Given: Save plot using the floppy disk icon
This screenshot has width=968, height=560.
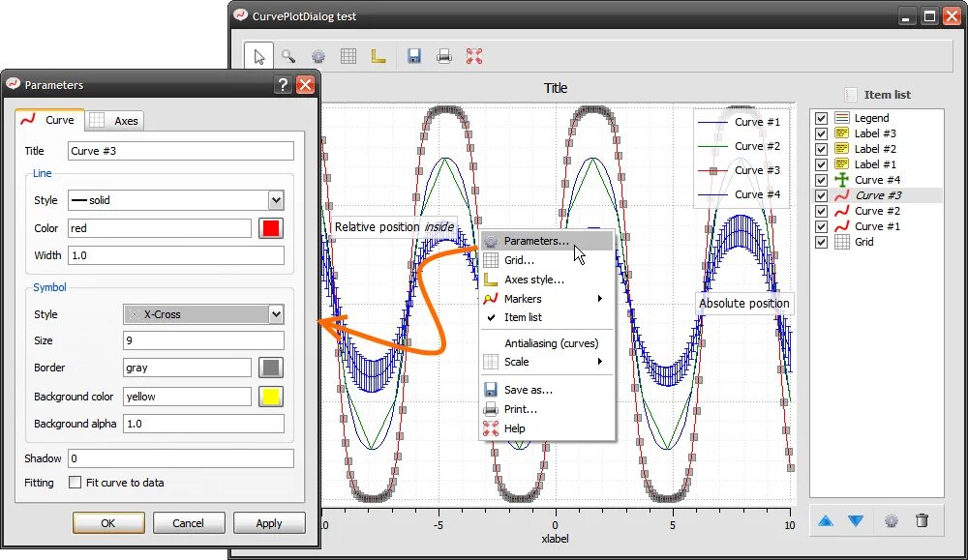Looking at the screenshot, I should point(414,57).
